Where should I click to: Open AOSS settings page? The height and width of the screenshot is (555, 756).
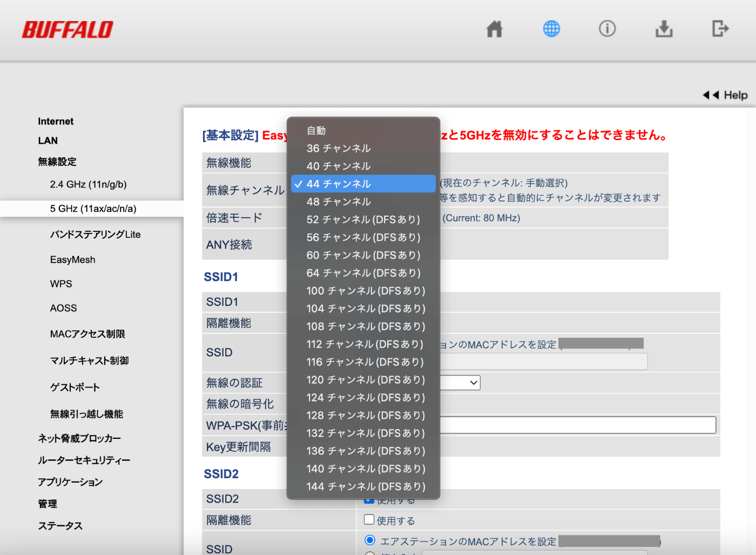coord(64,308)
